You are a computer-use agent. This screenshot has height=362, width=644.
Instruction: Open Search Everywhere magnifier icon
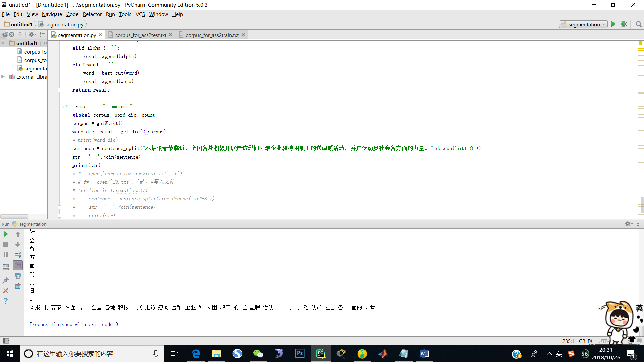639,24
